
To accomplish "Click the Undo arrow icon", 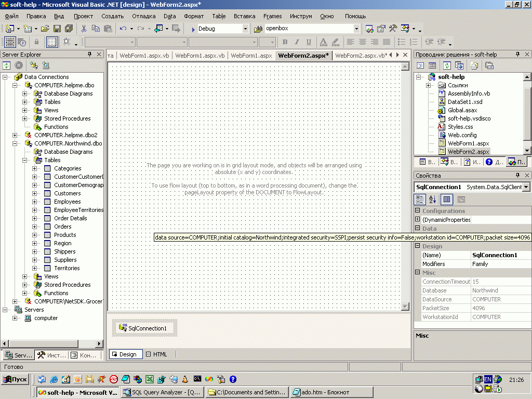I will tap(123, 29).
